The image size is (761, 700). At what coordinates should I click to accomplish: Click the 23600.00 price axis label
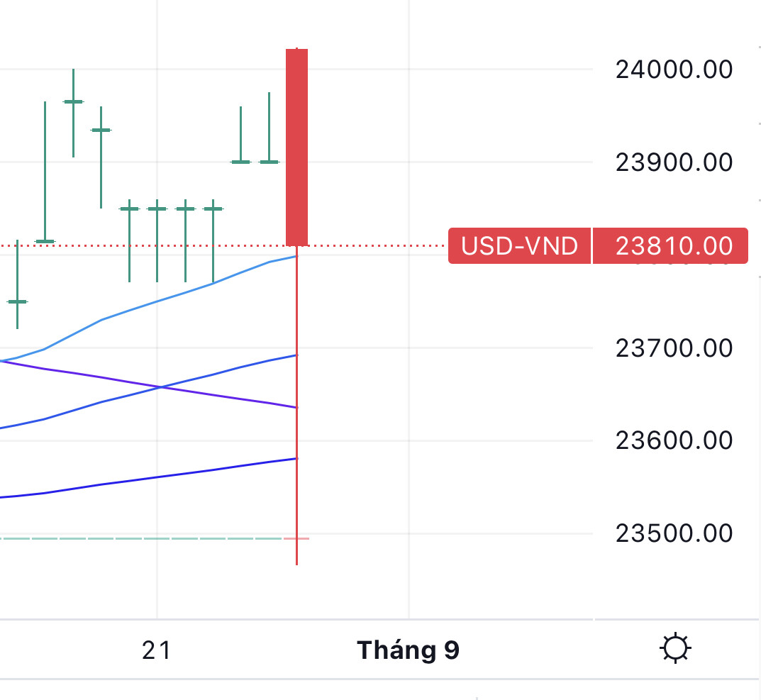point(674,440)
